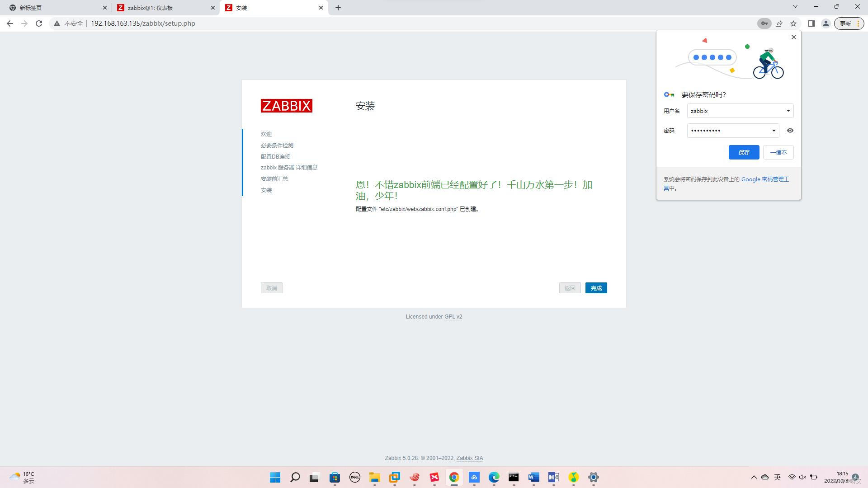868x488 pixels.
Task: Click the 取消 cancel button
Action: 272,288
